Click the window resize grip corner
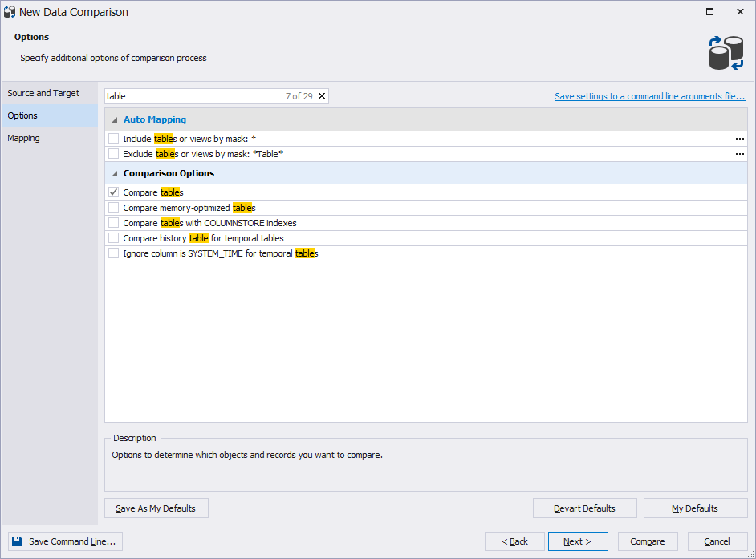This screenshot has height=559, width=756. point(750,554)
